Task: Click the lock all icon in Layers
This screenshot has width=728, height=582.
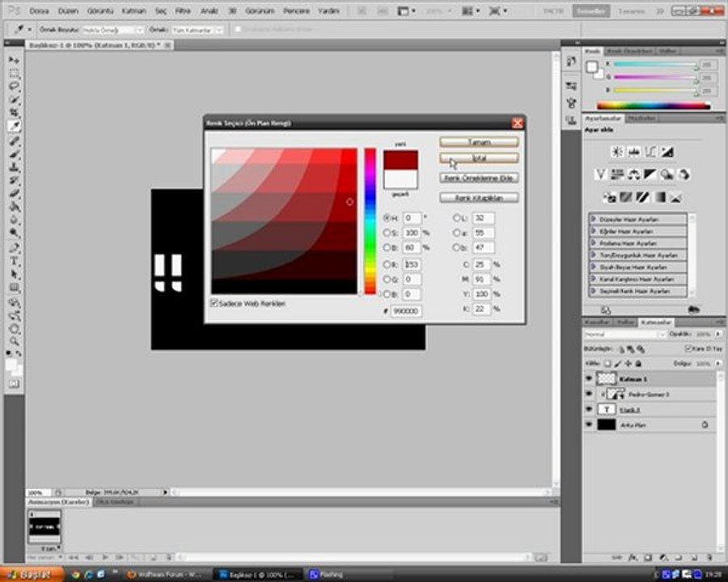Action: [x=638, y=364]
